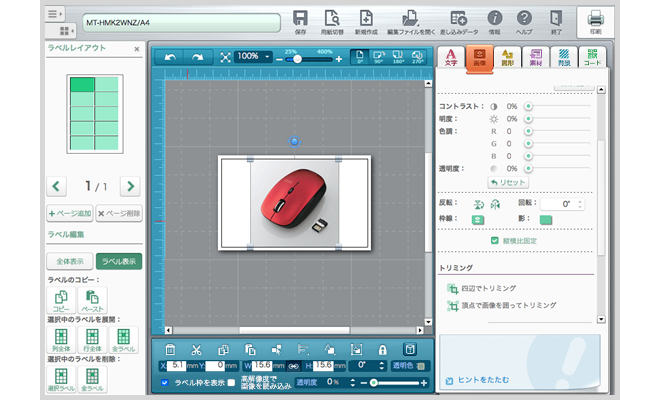Click ページ削除 button
The width and height of the screenshot is (660, 400).
coord(119,213)
